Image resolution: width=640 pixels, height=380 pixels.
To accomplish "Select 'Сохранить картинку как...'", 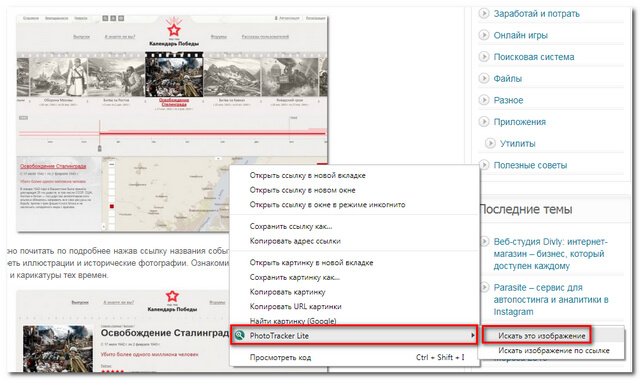I will (295, 278).
